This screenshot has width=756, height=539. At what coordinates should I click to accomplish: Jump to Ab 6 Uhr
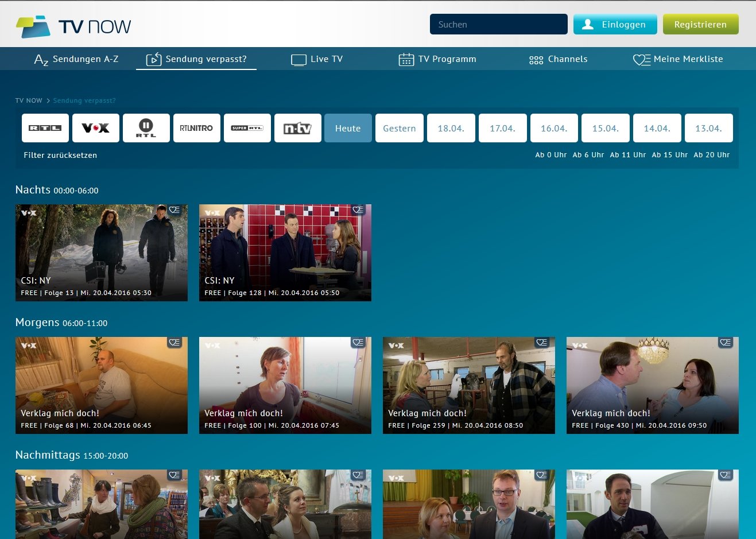coord(588,155)
